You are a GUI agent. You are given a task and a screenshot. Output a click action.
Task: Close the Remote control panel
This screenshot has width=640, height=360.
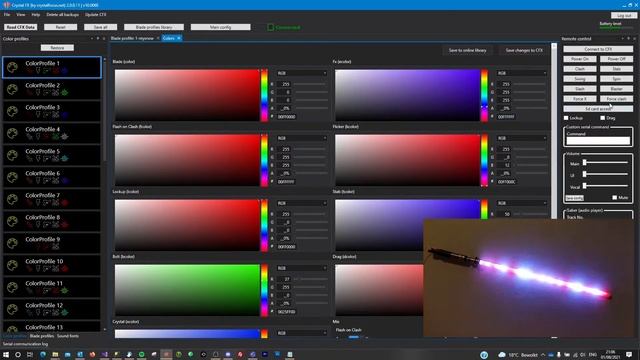[x=634, y=38]
